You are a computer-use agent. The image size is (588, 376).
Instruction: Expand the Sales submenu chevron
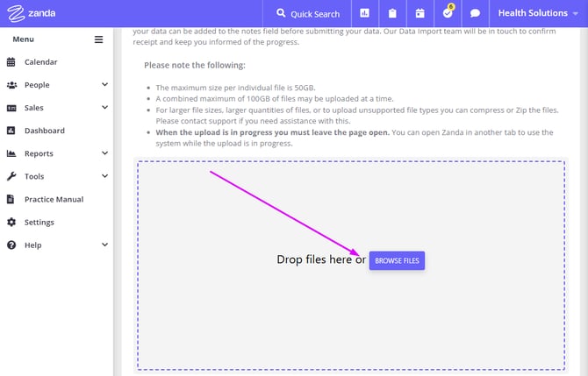click(104, 108)
